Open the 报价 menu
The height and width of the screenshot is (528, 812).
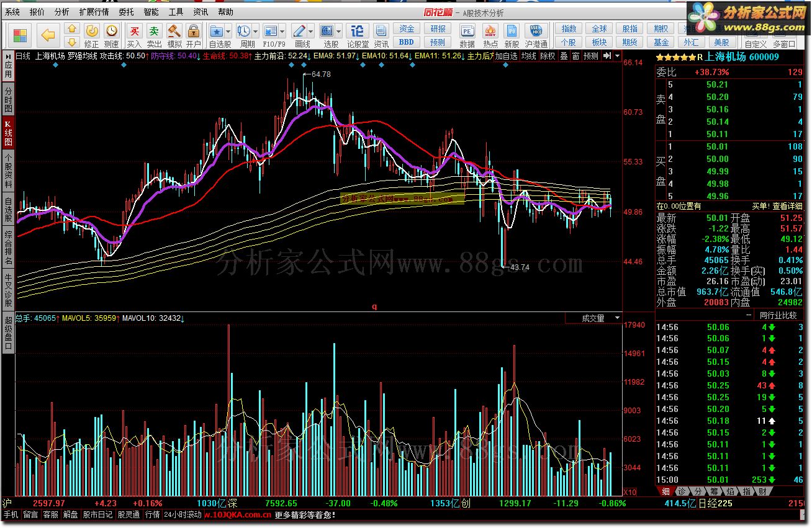[37, 12]
